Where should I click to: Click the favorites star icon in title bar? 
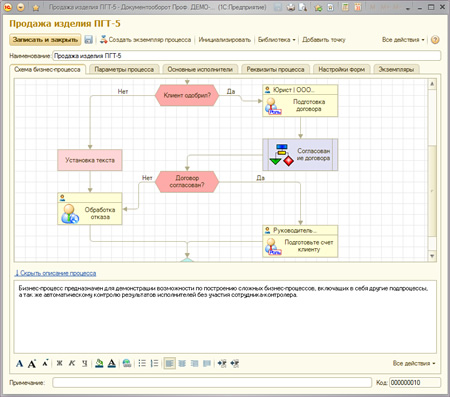[x=36, y=7]
